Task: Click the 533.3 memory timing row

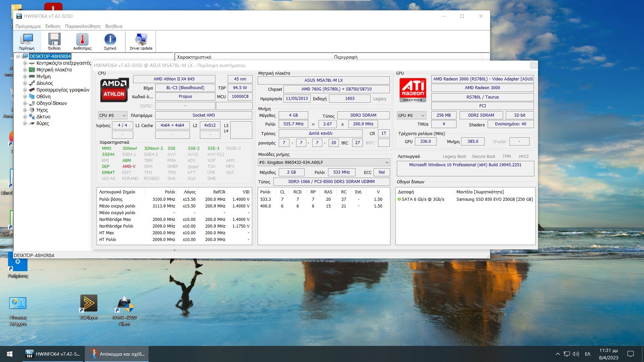Action: point(324,199)
